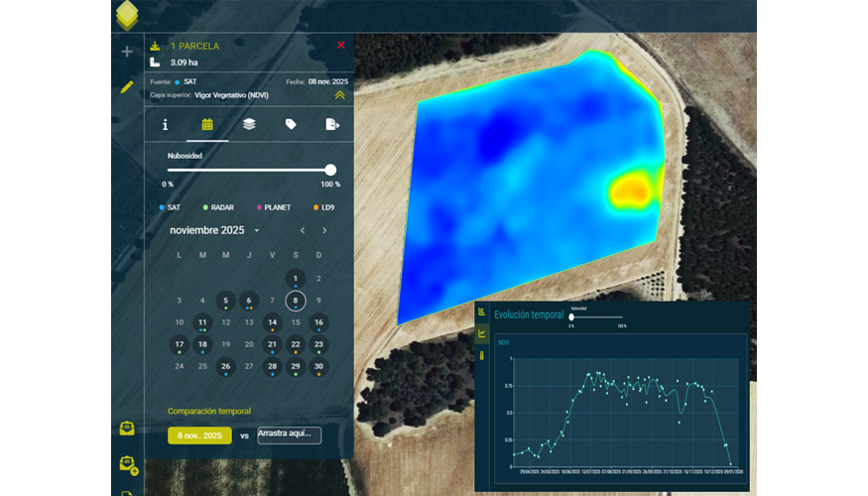Click the open mailbox icon in left sidebar
Viewport: 868px width, 496px height.
pyautogui.click(x=127, y=429)
